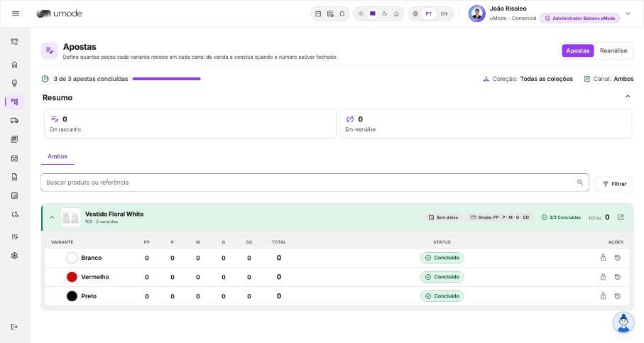Switch to Reanálise view
Screen dimensions: 644x343
pos(613,51)
